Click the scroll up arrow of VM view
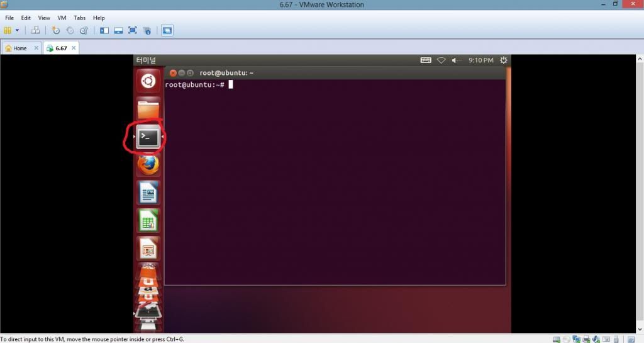 click(640, 59)
